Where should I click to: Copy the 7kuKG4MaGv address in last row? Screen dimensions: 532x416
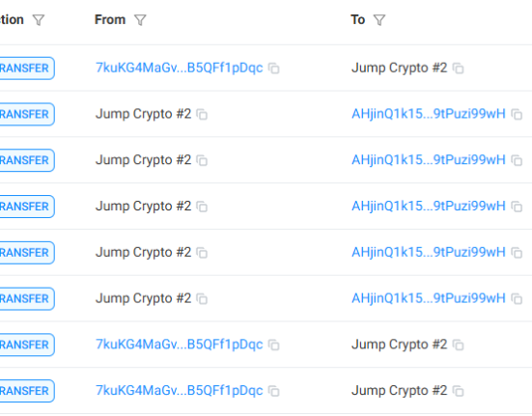[274, 391]
